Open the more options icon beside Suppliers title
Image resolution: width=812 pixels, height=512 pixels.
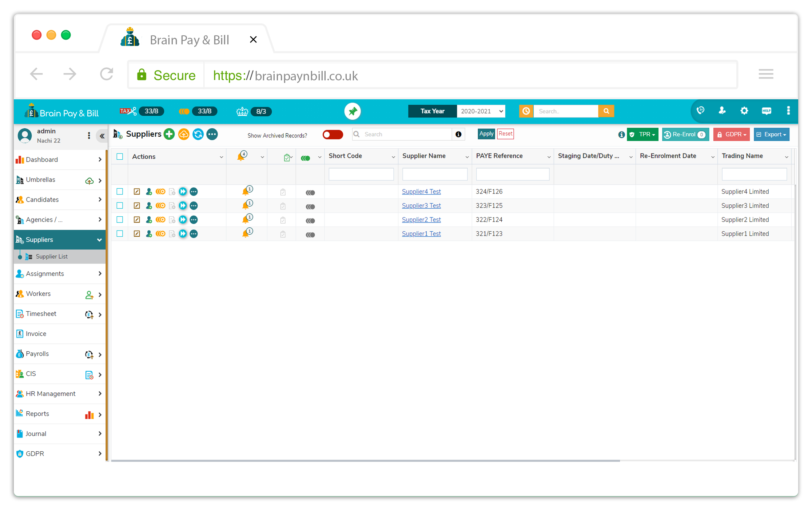click(x=212, y=134)
